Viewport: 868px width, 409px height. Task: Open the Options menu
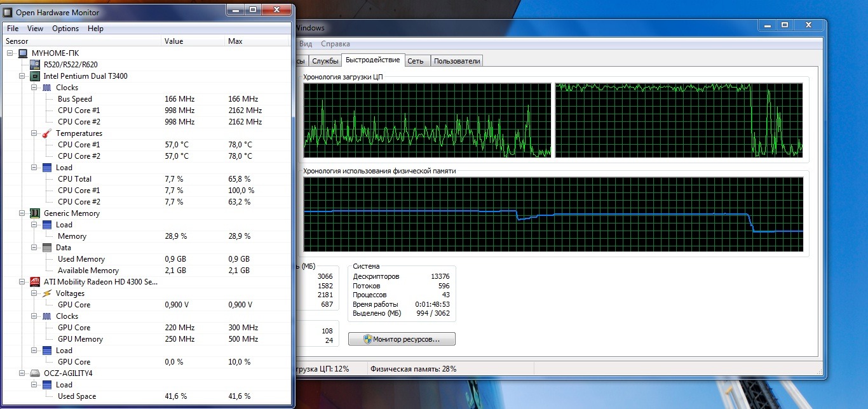[65, 29]
